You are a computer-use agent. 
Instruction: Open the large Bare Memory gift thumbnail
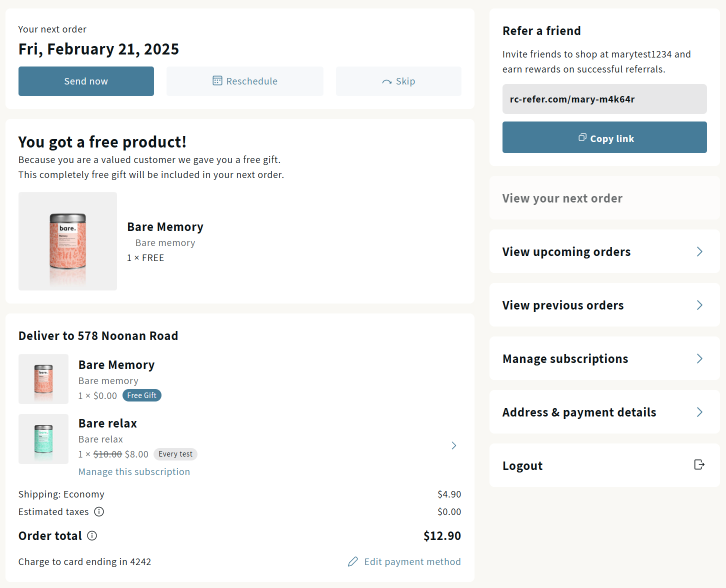point(67,241)
